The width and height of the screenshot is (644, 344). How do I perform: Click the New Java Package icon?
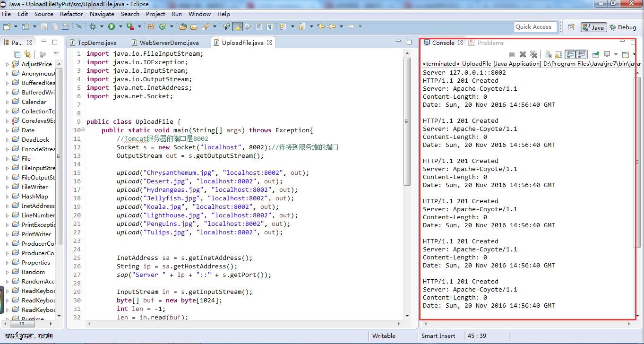(151, 26)
